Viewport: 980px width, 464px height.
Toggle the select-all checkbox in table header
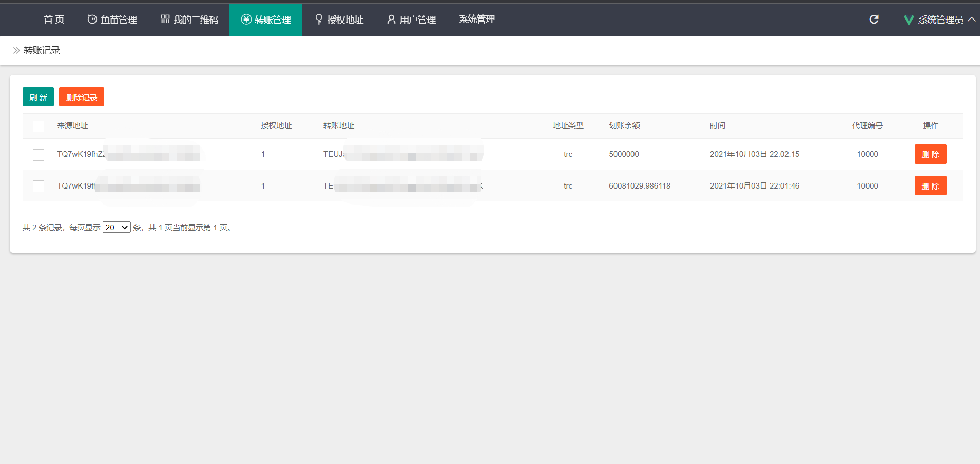tap(39, 126)
